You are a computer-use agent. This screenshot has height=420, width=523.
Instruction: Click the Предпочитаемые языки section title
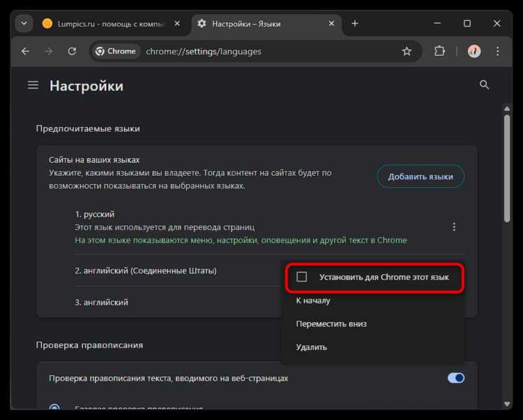click(x=88, y=129)
